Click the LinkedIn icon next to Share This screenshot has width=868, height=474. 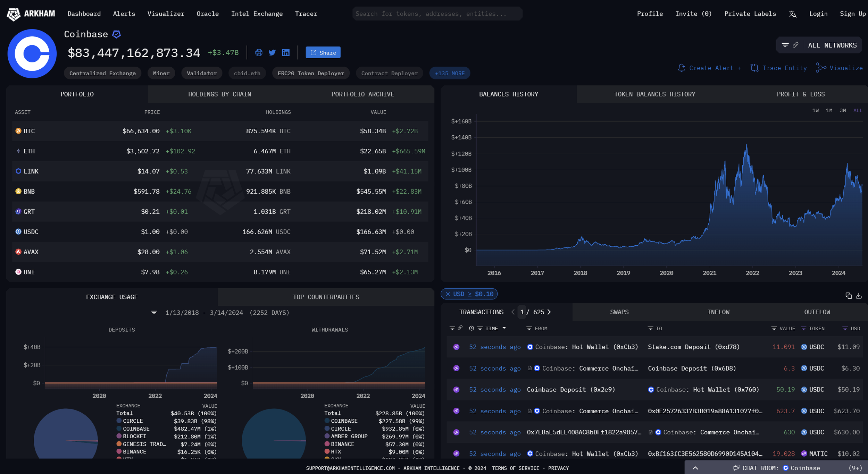click(x=286, y=52)
